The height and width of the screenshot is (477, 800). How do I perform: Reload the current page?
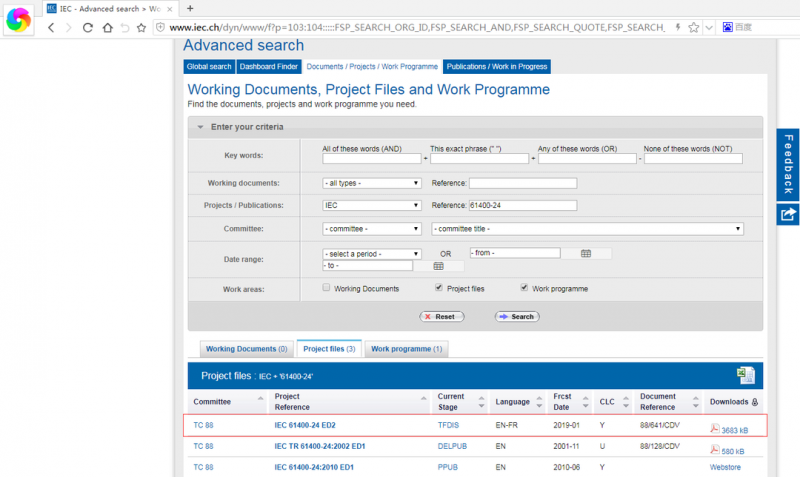coord(88,28)
